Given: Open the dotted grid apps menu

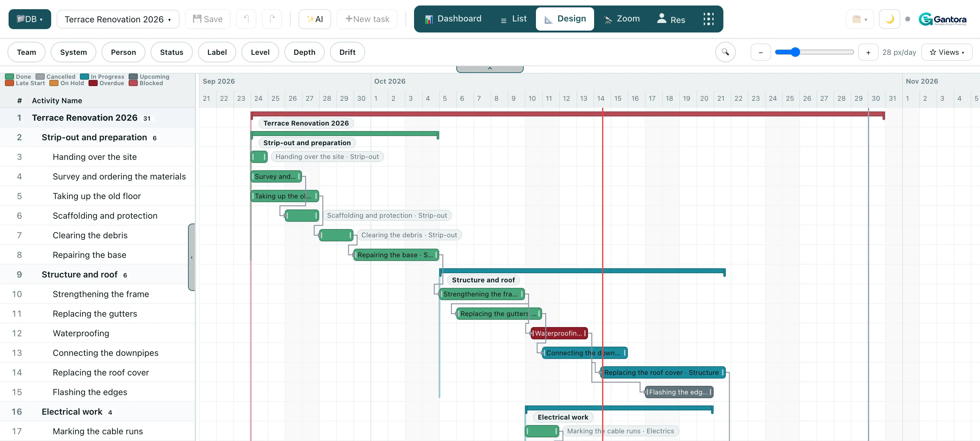Looking at the screenshot, I should coord(708,19).
